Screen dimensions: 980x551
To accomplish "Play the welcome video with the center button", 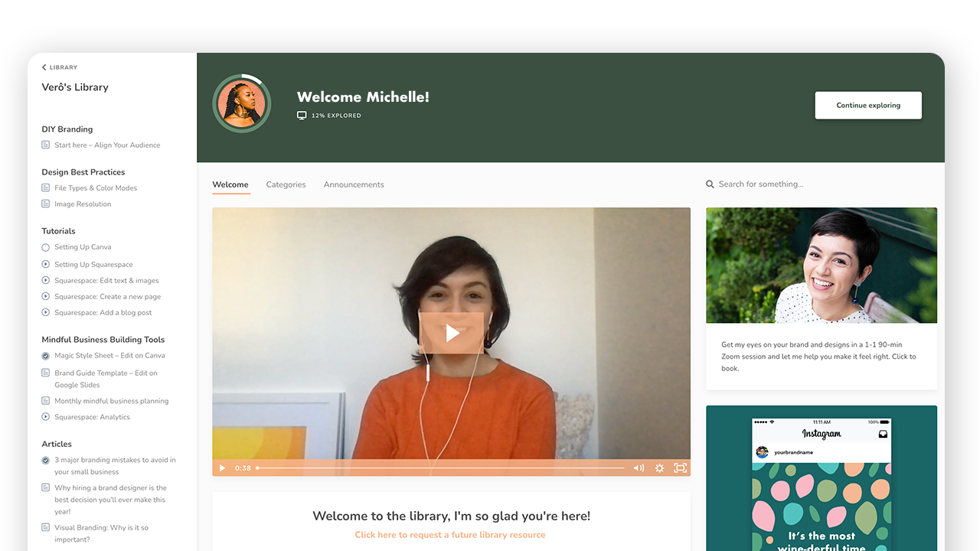I will point(452,333).
